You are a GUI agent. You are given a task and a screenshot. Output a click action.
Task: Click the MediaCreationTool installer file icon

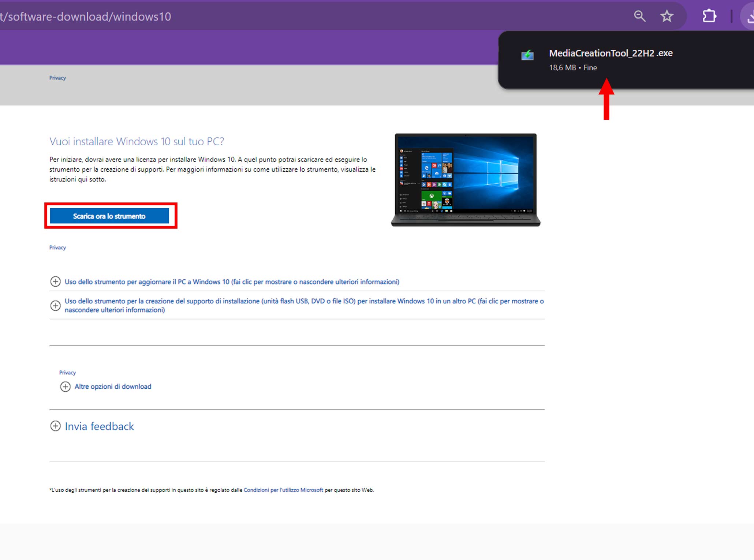(x=527, y=56)
